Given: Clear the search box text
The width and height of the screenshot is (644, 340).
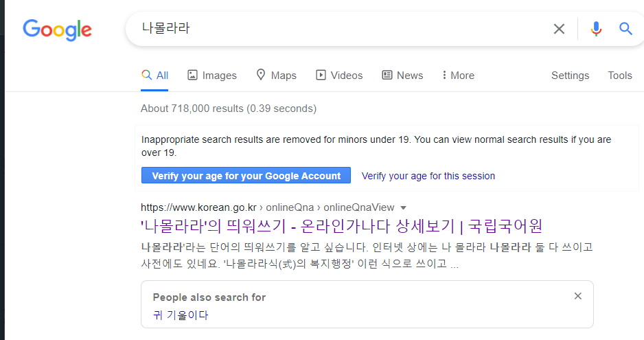Looking at the screenshot, I should point(560,29).
